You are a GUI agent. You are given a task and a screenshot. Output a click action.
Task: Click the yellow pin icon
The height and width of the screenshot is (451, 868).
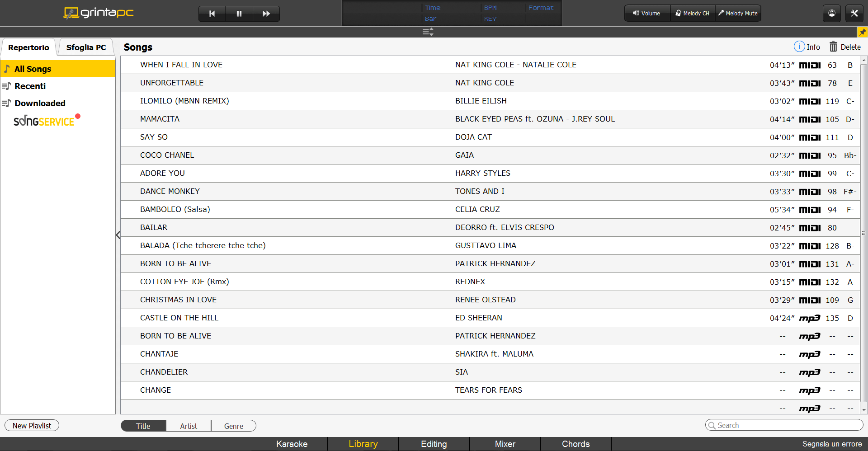tap(863, 32)
